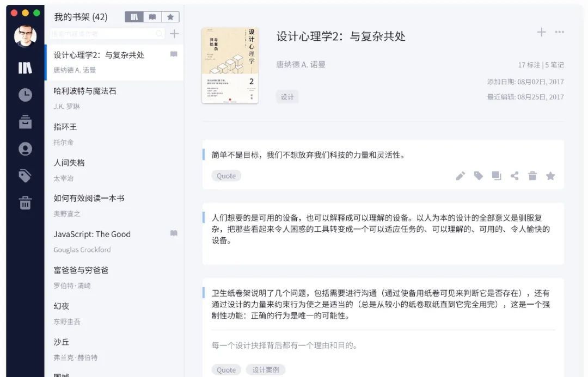Open the archive box icon in sidebar
This screenshot has width=588, height=377.
click(x=25, y=122)
